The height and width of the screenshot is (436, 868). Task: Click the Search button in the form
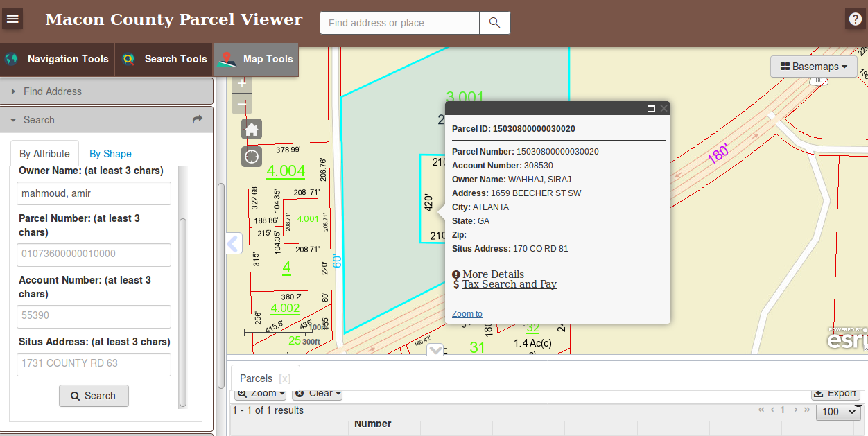(94, 396)
